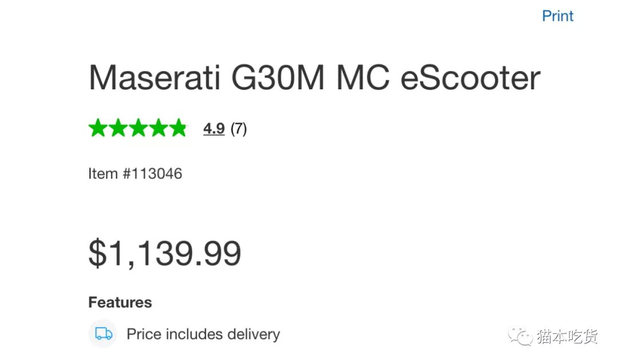Click the Item #113046 number
This screenshot has width=618, height=364.
[x=135, y=173]
